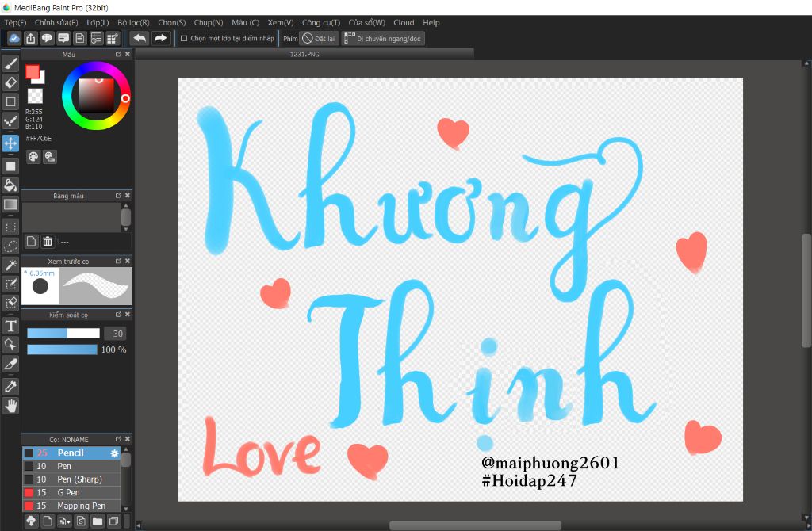812x531 pixels.
Task: Select the Divide/knife tool
Action: pyautogui.click(x=10, y=365)
